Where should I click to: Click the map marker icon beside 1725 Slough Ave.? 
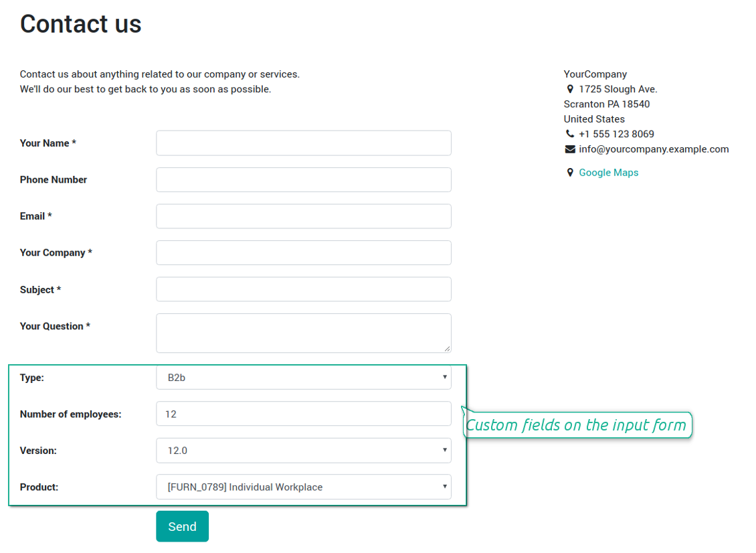(570, 89)
